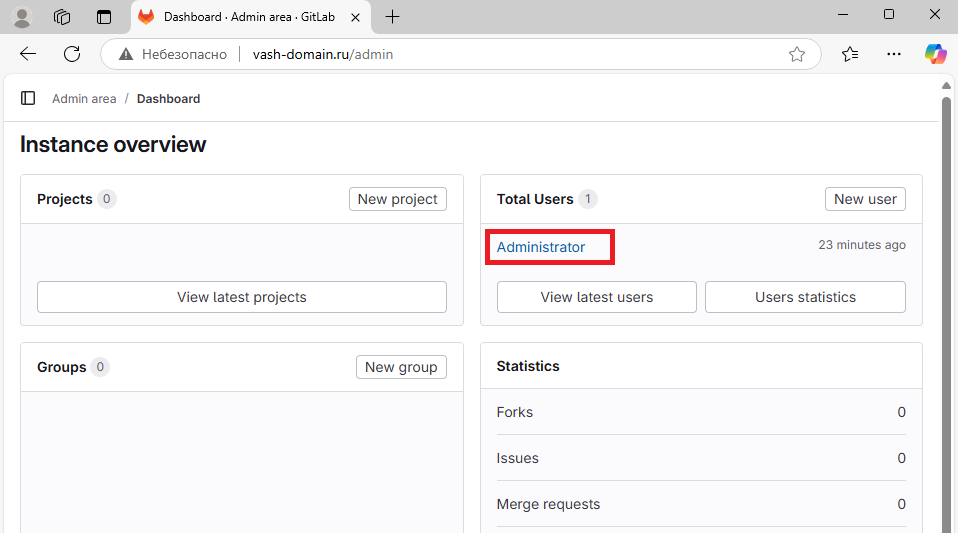958x533 pixels.
Task: Click View latest projects button
Action: point(242,297)
